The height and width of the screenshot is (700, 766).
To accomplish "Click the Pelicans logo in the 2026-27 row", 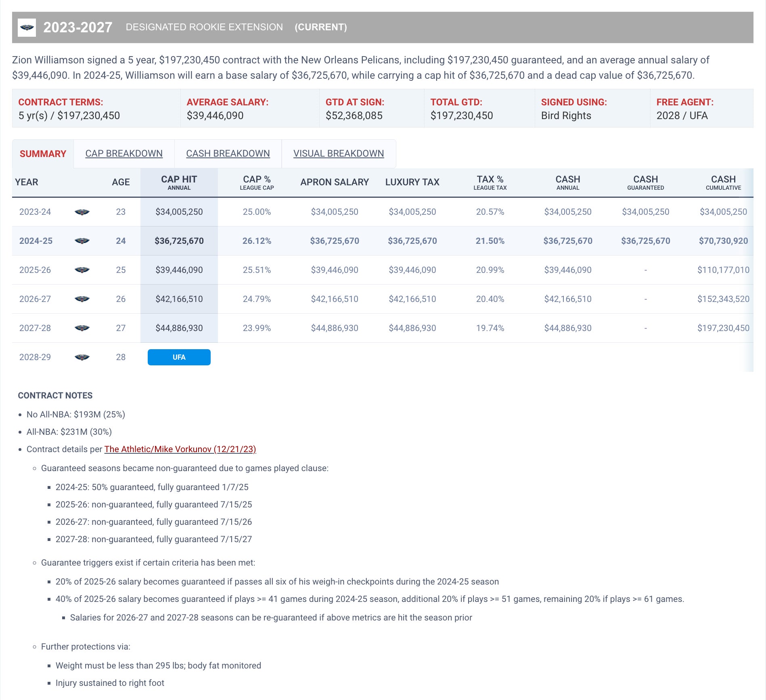I will point(82,299).
